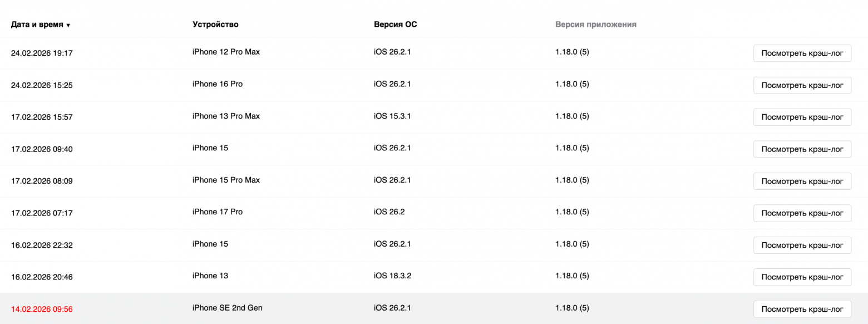Open crash log for iPhone 15 Pro Max
The height and width of the screenshot is (324, 868).
(802, 181)
